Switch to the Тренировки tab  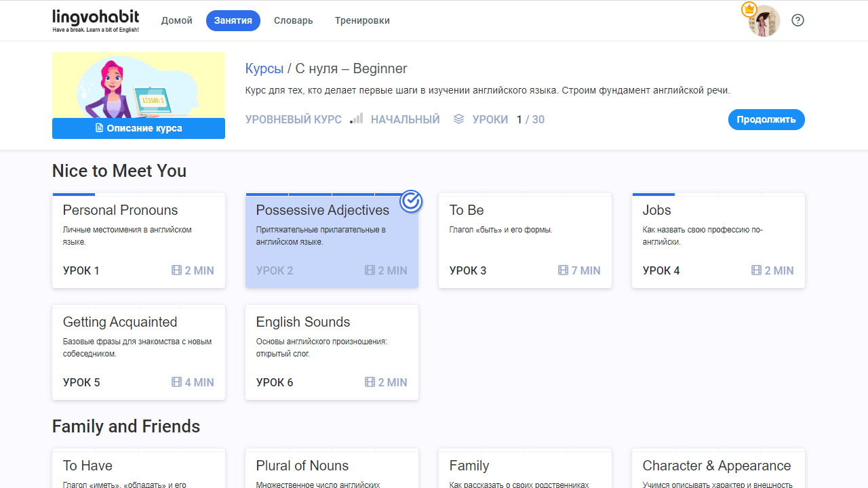(x=362, y=20)
